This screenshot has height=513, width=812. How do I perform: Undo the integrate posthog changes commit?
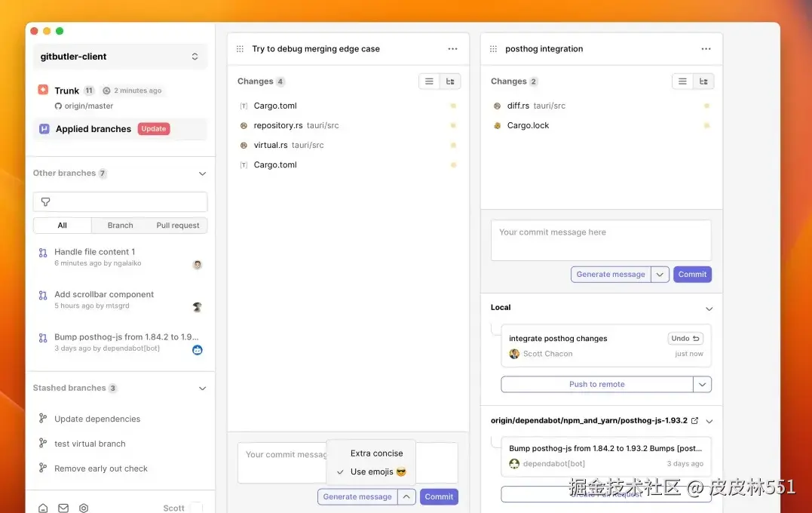(x=685, y=339)
